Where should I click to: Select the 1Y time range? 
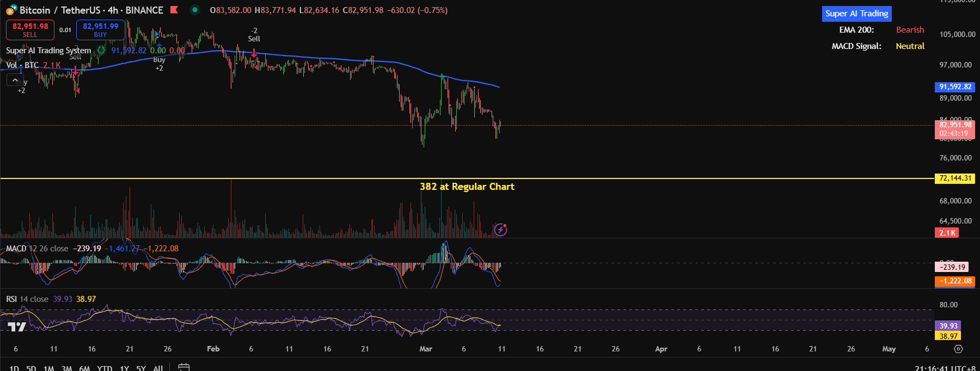(x=125, y=368)
